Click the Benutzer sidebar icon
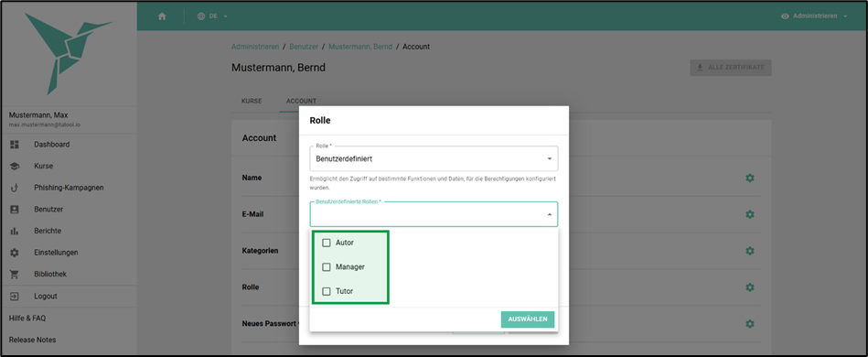The image size is (868, 357). pos(15,210)
